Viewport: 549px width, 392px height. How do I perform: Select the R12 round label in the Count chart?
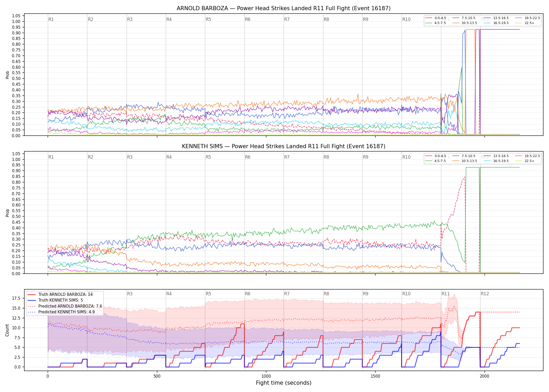[485, 294]
